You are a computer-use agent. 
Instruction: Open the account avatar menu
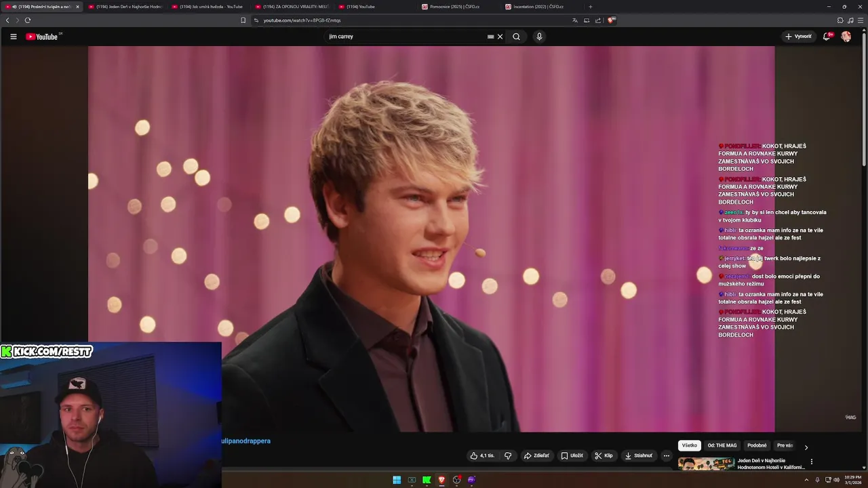pyautogui.click(x=846, y=37)
